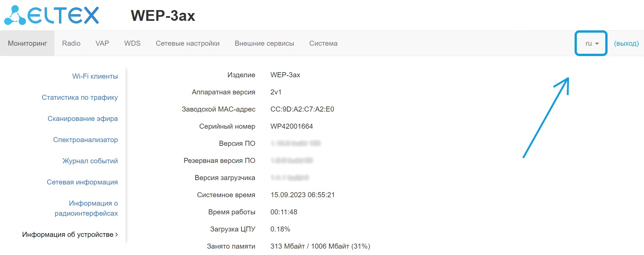Switch to the Мониторинг tab
Screen dimensions: 644x255
[28, 43]
